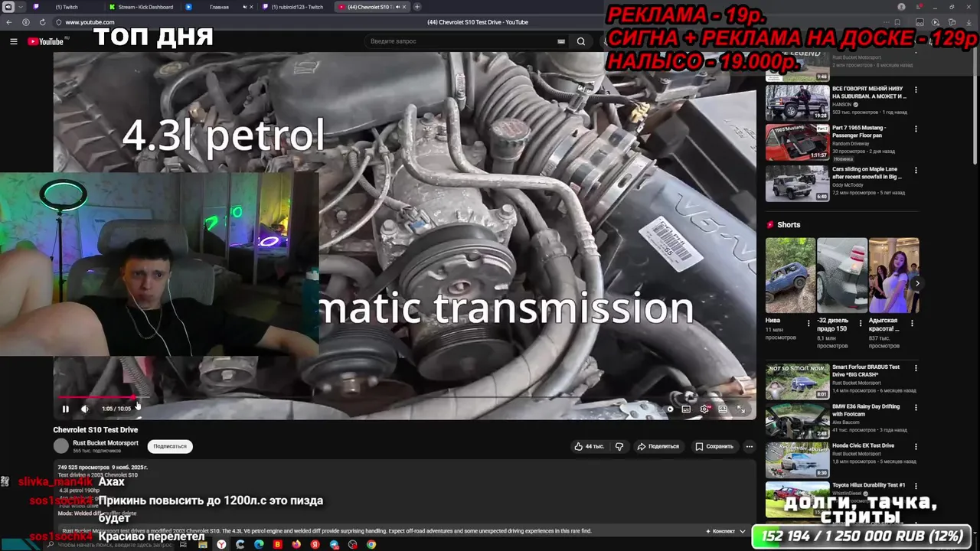Open Smart Forfour BRABUS Test Drive video
980x551 pixels.
[797, 381]
